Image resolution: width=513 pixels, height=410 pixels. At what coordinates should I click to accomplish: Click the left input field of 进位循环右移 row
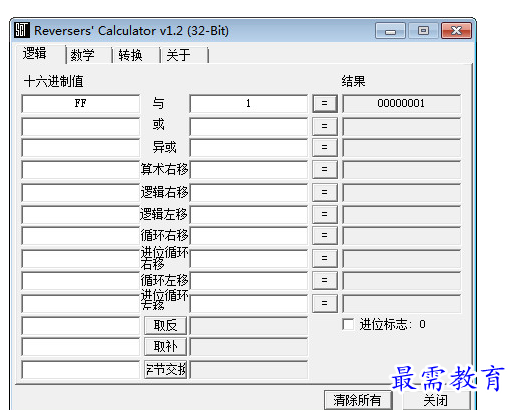pos(81,258)
